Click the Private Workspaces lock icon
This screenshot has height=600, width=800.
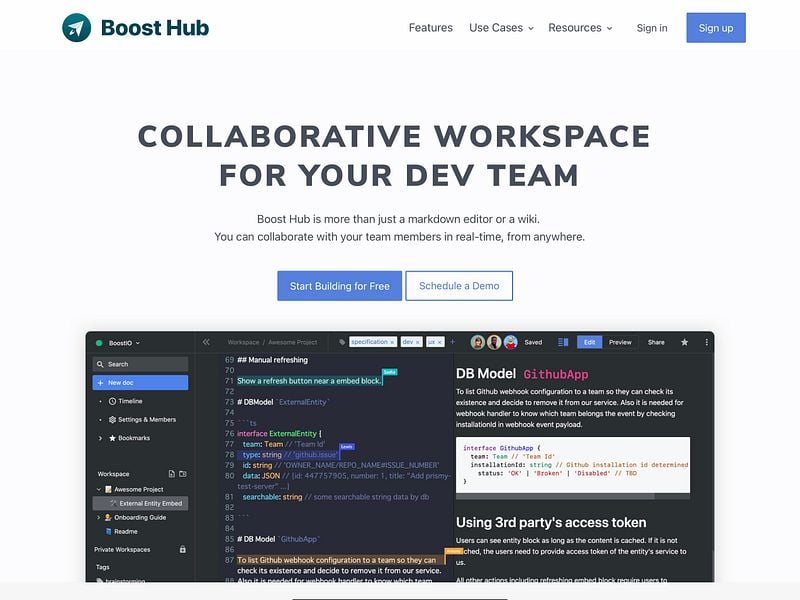[x=183, y=549]
